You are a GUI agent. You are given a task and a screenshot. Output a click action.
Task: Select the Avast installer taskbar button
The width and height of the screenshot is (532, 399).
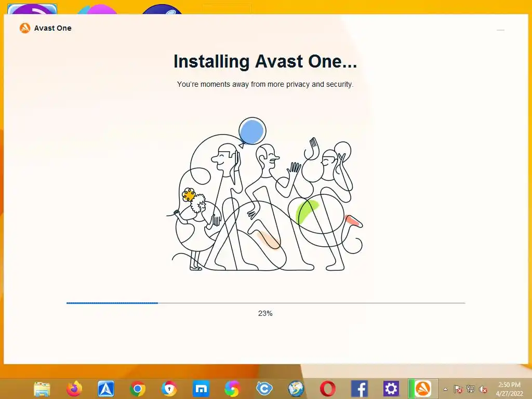click(423, 389)
